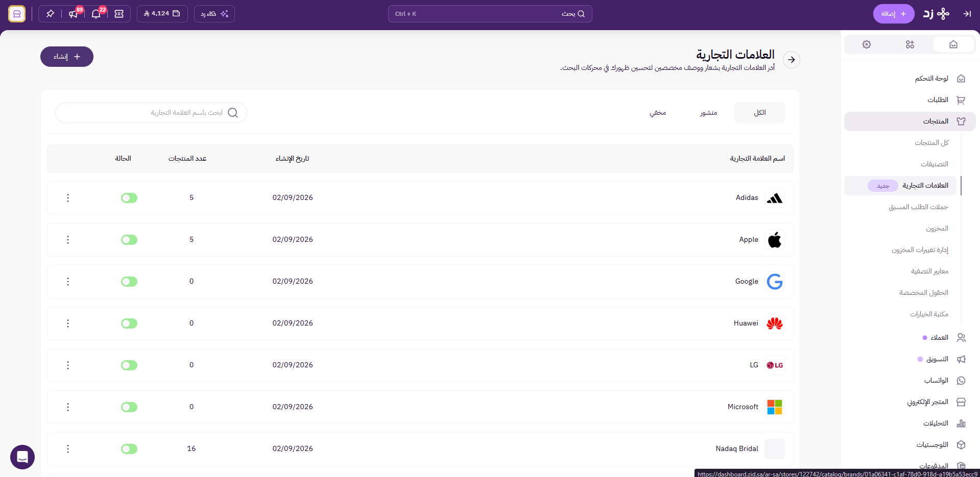The height and width of the screenshot is (477, 980).
Task: Toggle the Microsoft brand status switch
Action: coord(129,407)
